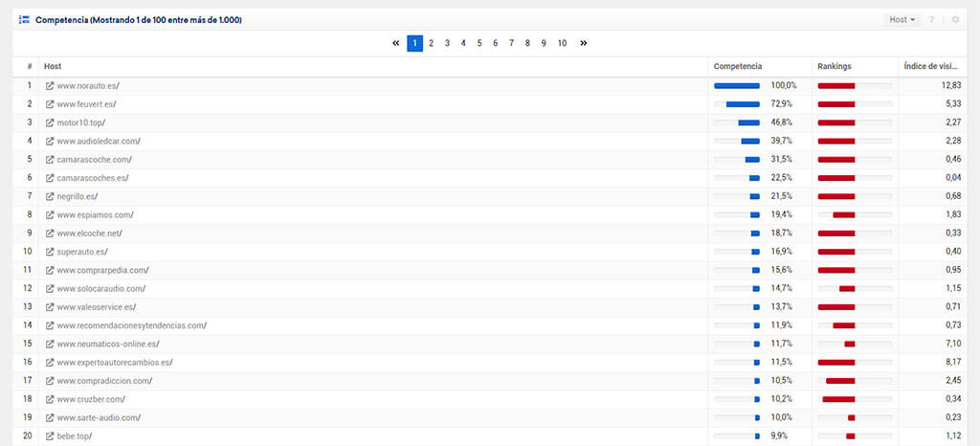The image size is (980, 446).
Task: Sort by the Host column header
Action: point(53,66)
